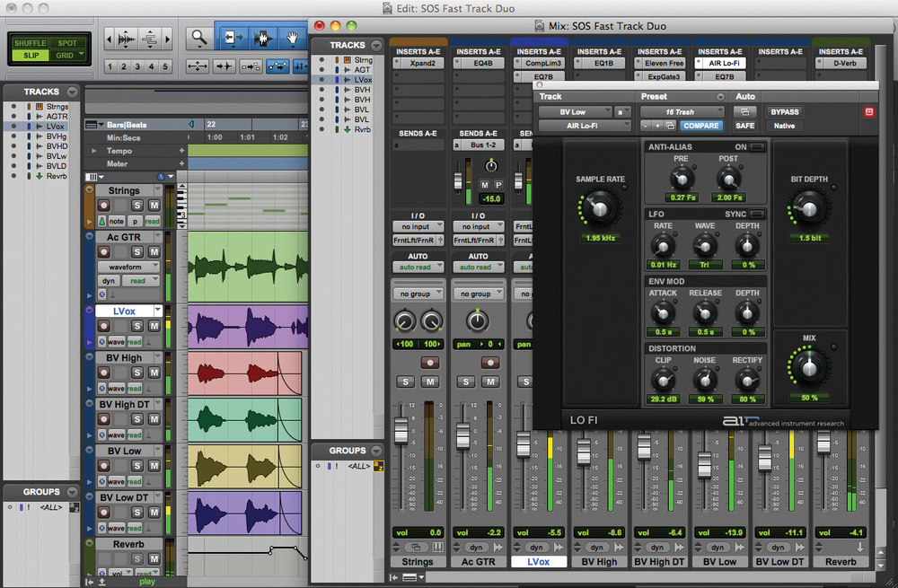Recall zoom preset 3
The width and height of the screenshot is (898, 588).
tap(137, 66)
